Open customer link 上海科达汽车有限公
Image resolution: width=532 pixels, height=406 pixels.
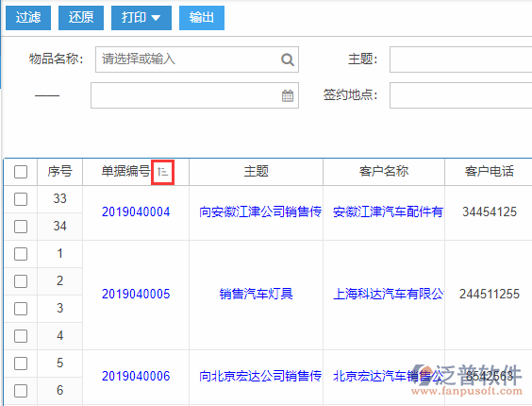388,294
